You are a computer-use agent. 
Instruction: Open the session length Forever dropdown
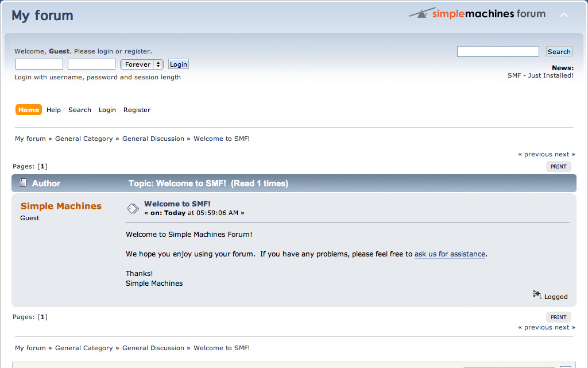(142, 64)
